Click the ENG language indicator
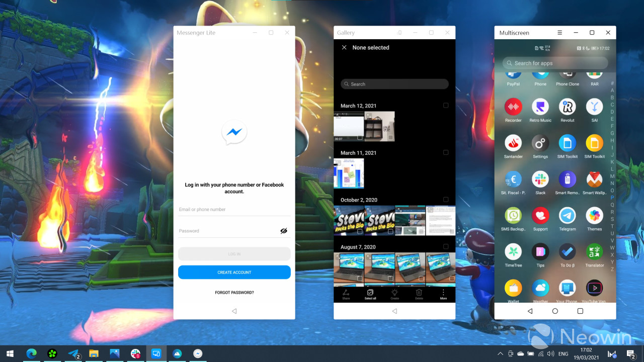Viewport: 644px width, 362px height. pyautogui.click(x=563, y=353)
